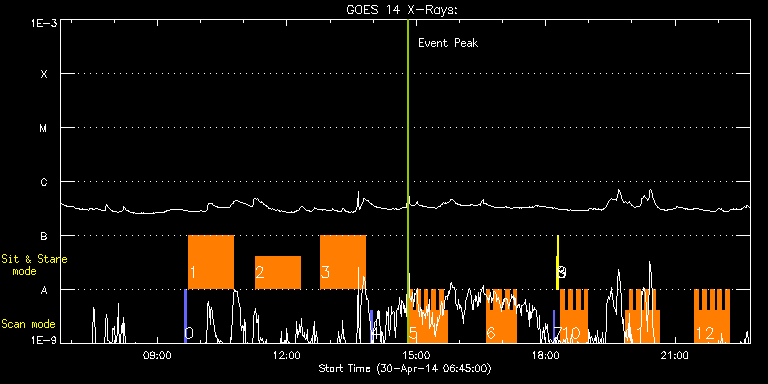Select orange scan block labeled 12
Viewport: 768px width, 384px height.
click(x=712, y=316)
